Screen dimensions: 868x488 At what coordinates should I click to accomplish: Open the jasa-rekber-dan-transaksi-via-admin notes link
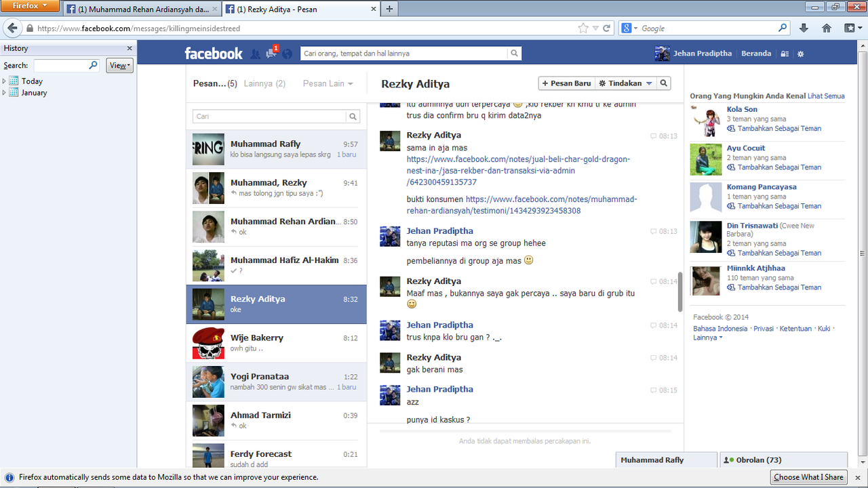tap(518, 171)
